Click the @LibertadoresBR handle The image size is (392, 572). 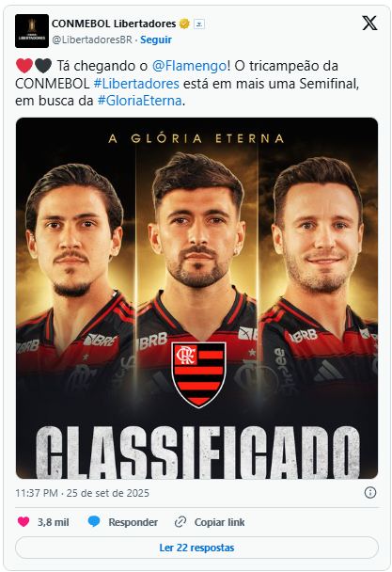[x=92, y=40]
